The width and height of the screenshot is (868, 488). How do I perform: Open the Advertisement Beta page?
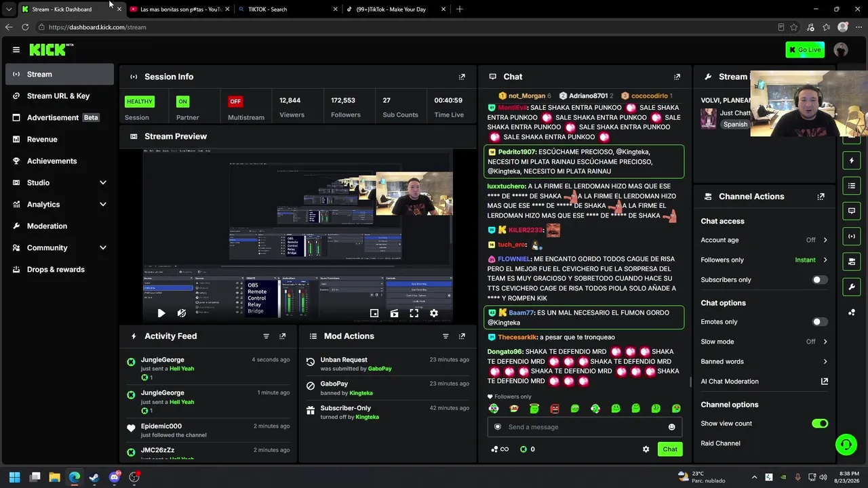point(60,117)
